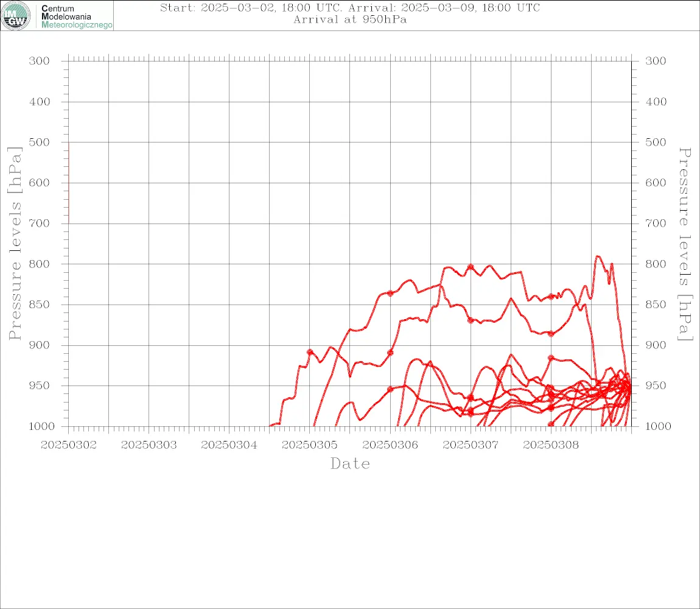Click the Centrum Modelowania Meteorologicznego text

[77, 16]
